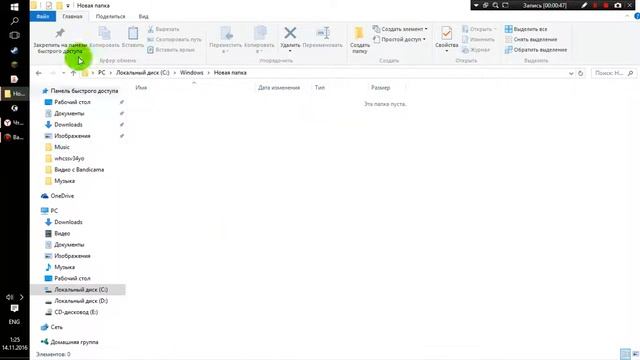Expand Простой доступ dropdown

point(400,39)
